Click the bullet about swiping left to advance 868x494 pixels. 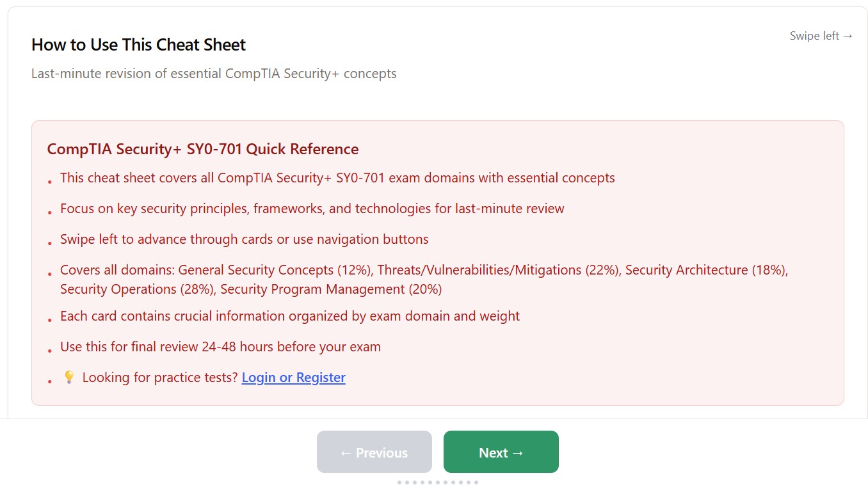[244, 239]
